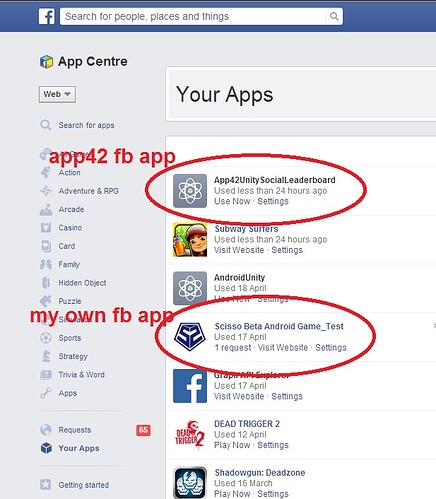
Task: Open the Card category
Action: pyautogui.click(x=67, y=246)
